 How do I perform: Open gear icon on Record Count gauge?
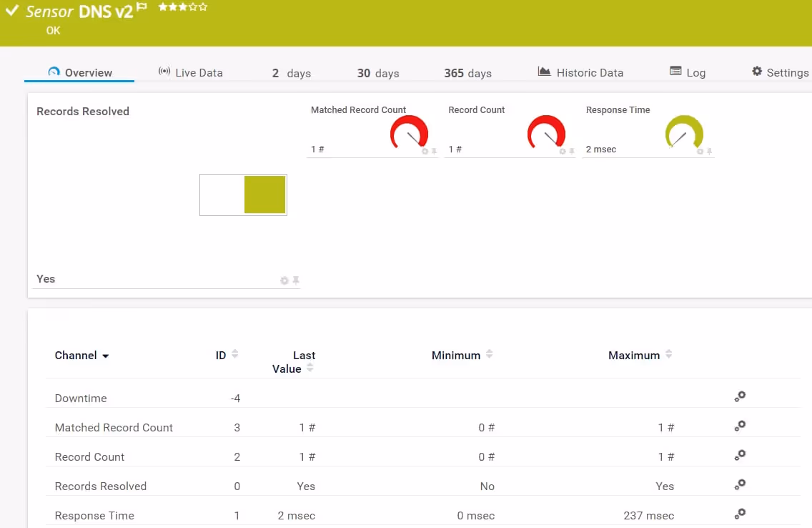click(563, 152)
